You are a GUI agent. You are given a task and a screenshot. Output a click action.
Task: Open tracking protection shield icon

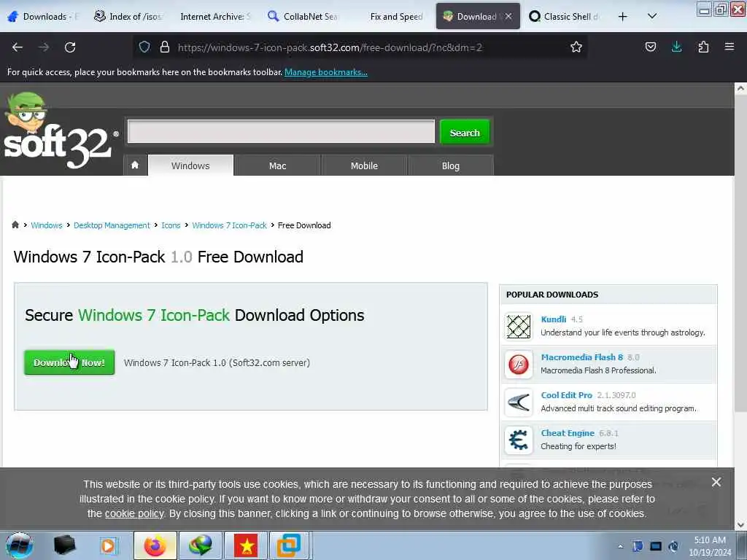[x=144, y=47]
